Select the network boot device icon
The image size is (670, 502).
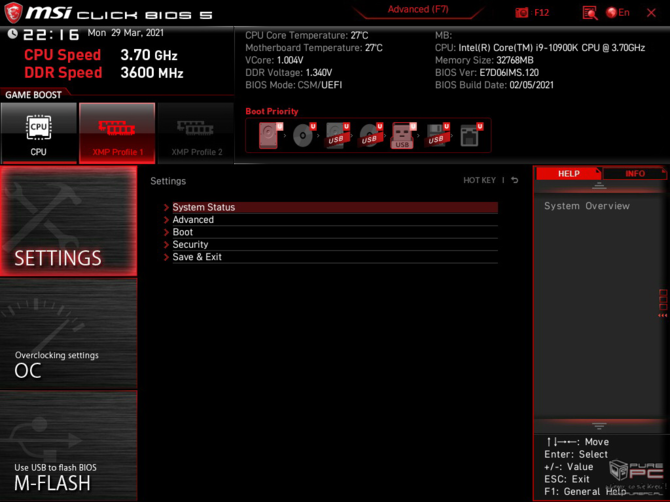[x=471, y=135]
